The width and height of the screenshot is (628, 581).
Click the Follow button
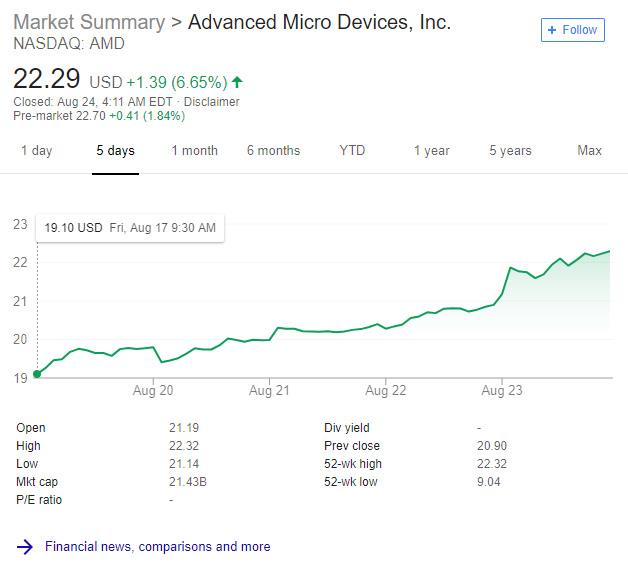coord(572,30)
